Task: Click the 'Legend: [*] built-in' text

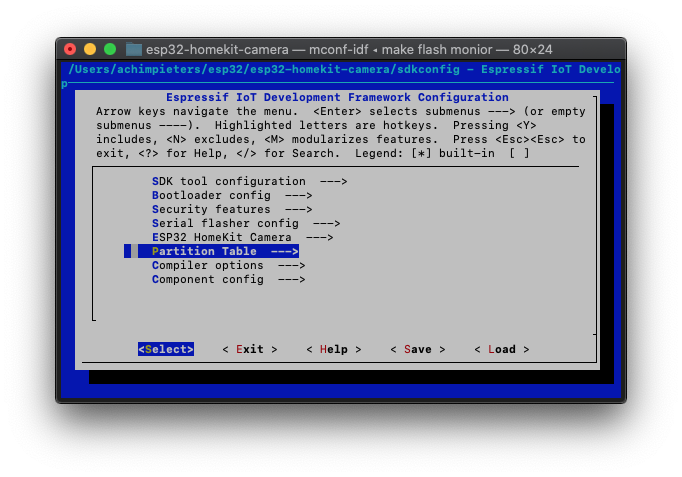Action: 425,153
